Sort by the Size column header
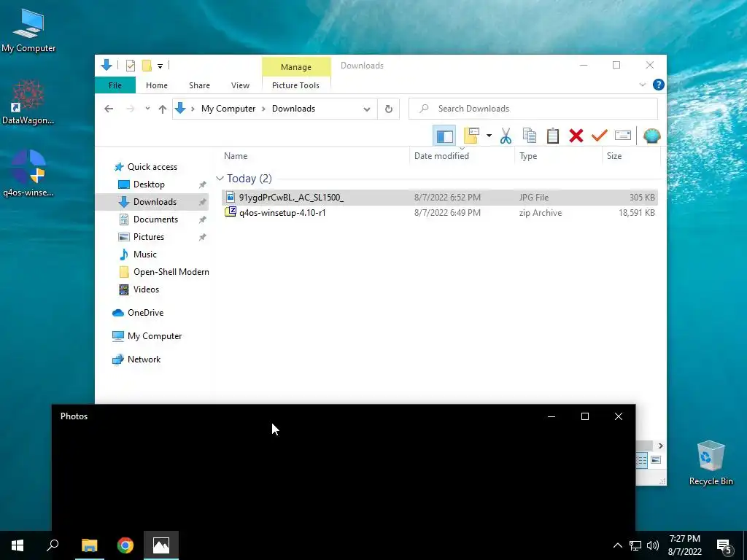This screenshot has height=560, width=747. pyautogui.click(x=631, y=156)
